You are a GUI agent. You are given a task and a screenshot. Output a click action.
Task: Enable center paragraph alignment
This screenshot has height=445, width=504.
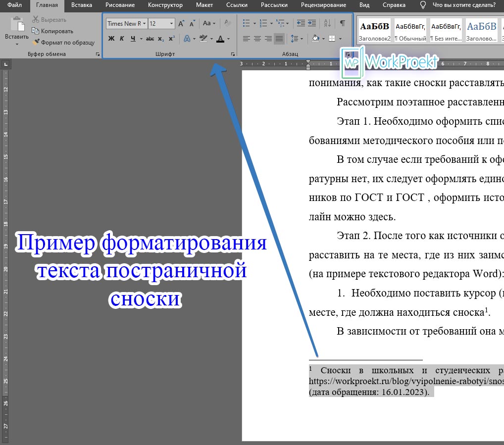(257, 39)
